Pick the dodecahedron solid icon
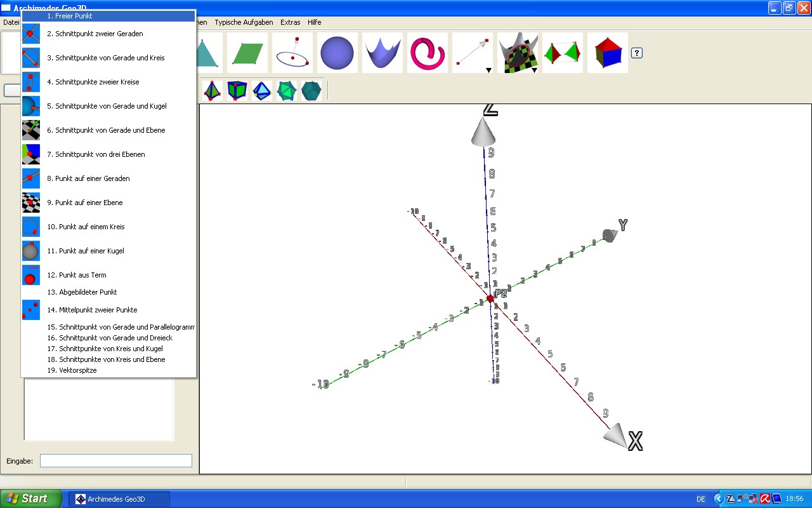This screenshot has height=508, width=812. pos(311,90)
